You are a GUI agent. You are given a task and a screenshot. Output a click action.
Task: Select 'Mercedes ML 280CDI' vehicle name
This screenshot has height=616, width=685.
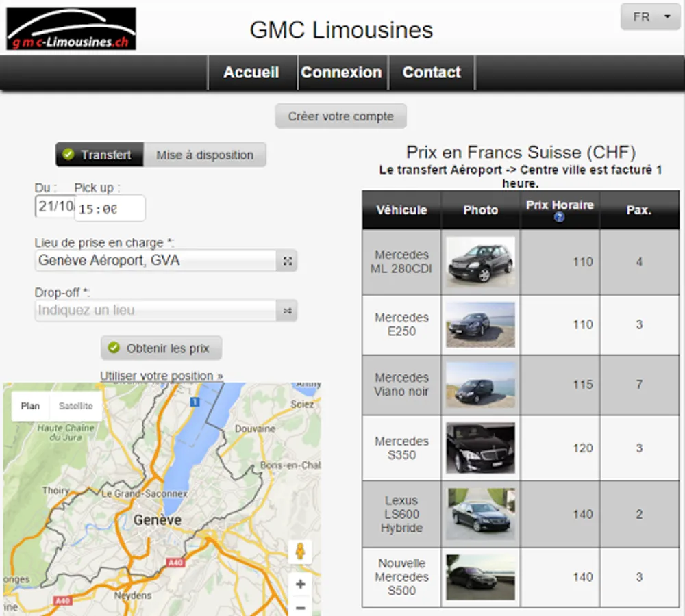(x=401, y=261)
